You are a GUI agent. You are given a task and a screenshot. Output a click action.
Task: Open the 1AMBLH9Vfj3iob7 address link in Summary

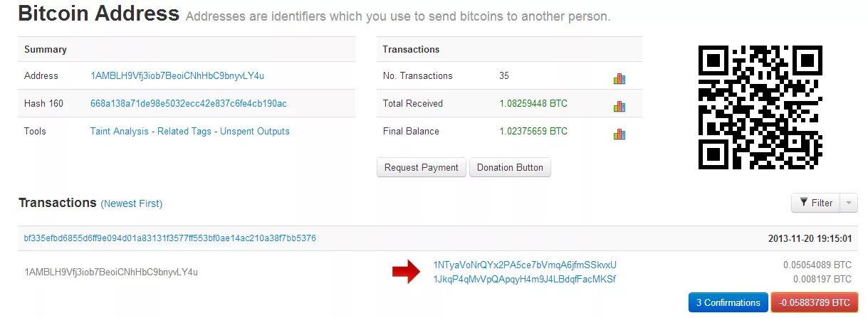tap(177, 75)
